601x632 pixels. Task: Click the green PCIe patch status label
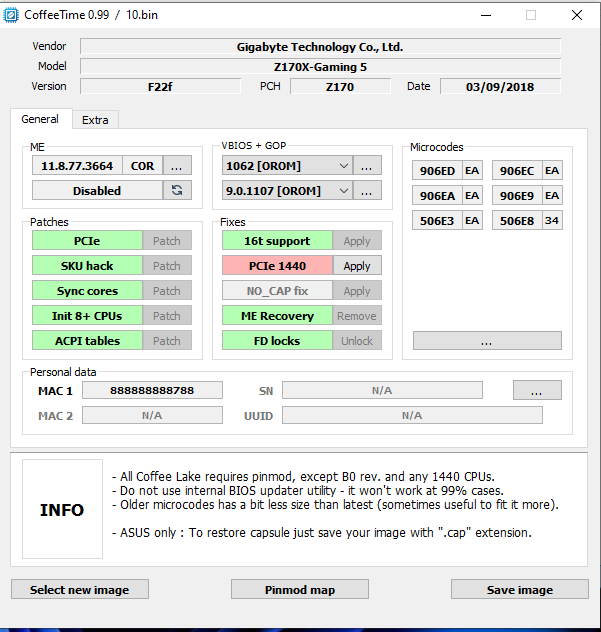[87, 241]
